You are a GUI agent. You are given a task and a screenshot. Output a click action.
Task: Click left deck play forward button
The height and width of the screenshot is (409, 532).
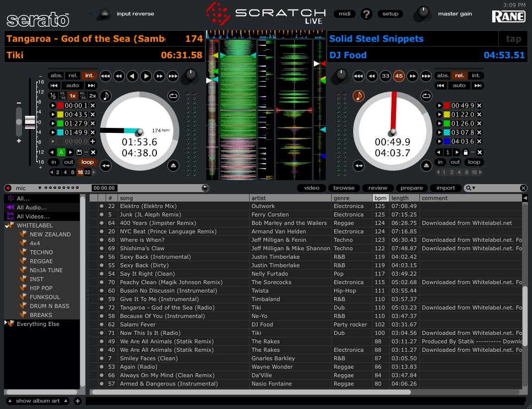tap(146, 76)
